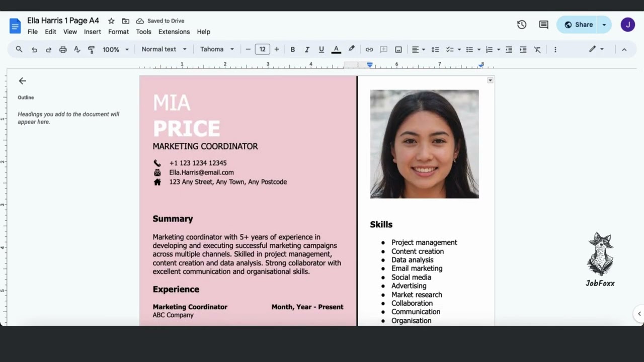Screen dimensions: 644x362
Task: Hide the menus with the up chevron
Action: (624, 49)
